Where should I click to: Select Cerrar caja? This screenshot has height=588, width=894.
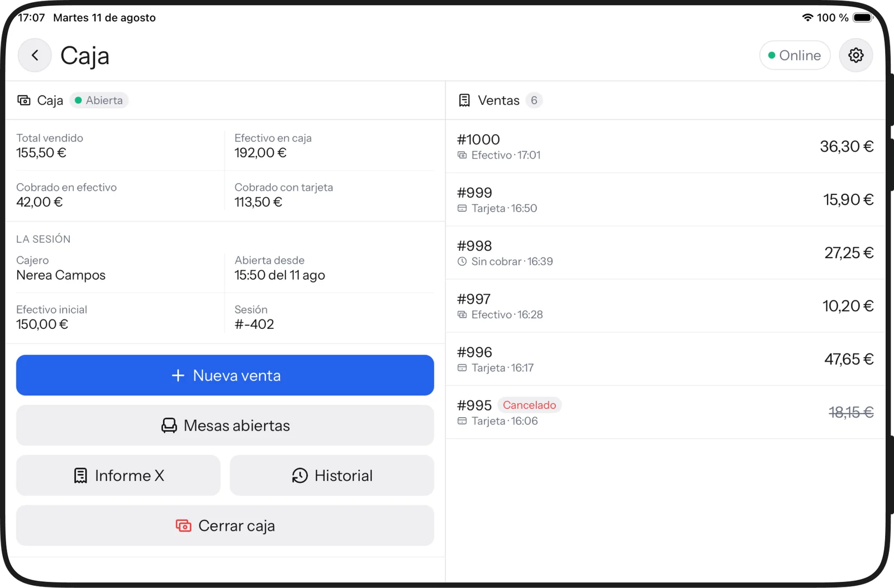225,525
